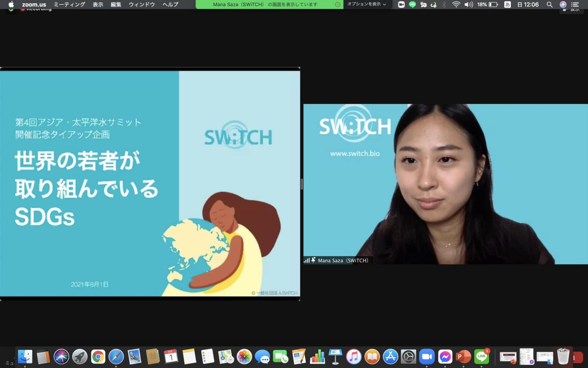Open LINE with 5 badge in dock
Screen dimensions: 588x368
coord(482,357)
